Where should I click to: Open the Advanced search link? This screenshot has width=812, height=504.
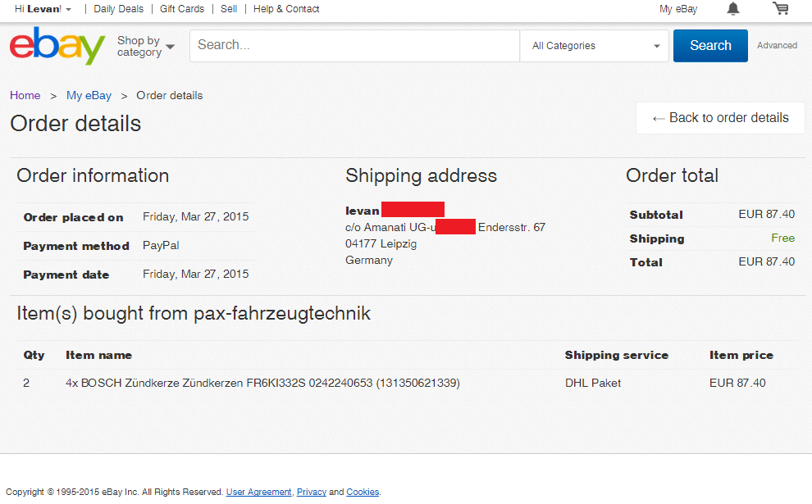click(777, 46)
